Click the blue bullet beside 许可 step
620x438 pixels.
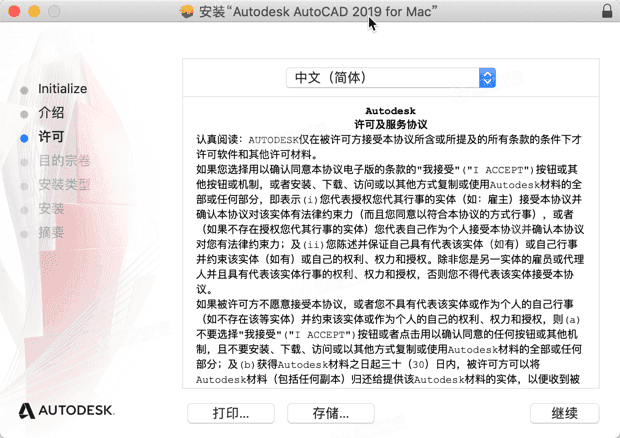(x=24, y=137)
